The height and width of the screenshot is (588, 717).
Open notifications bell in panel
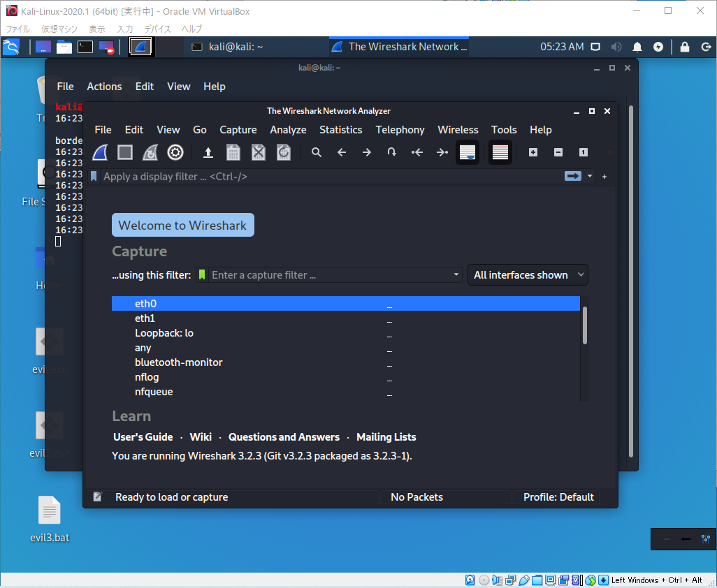(637, 47)
